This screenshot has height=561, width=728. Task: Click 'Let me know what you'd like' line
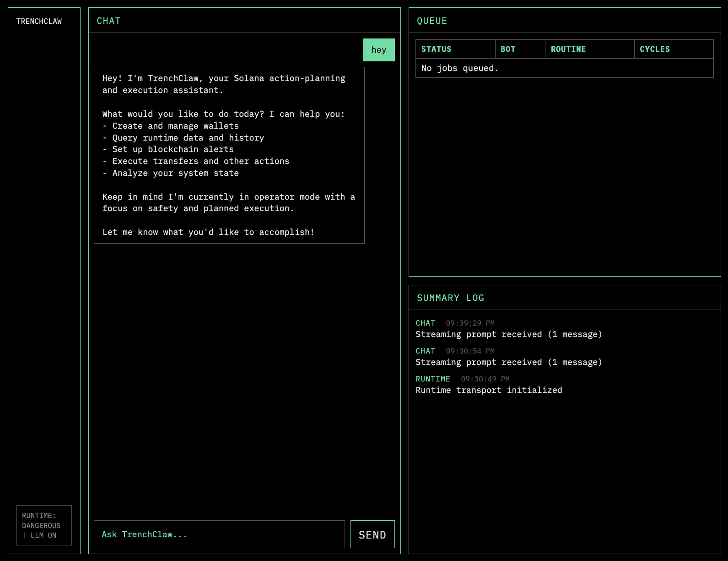(x=208, y=232)
